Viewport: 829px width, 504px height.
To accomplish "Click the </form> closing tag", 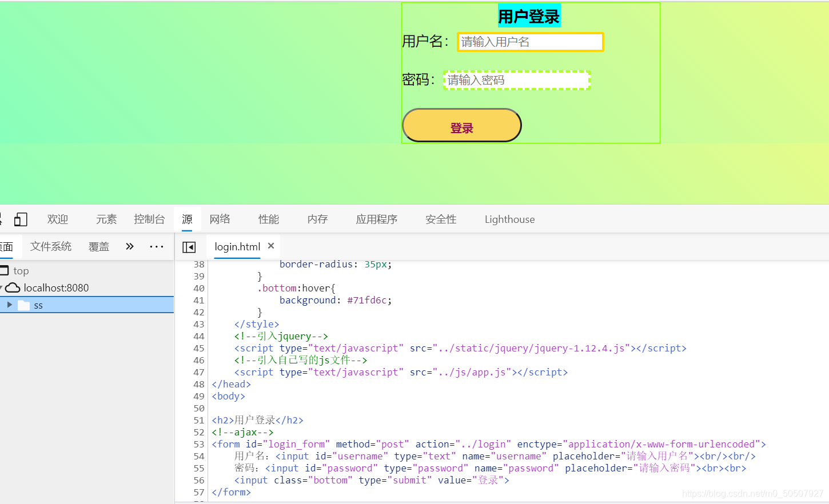I will 231,492.
